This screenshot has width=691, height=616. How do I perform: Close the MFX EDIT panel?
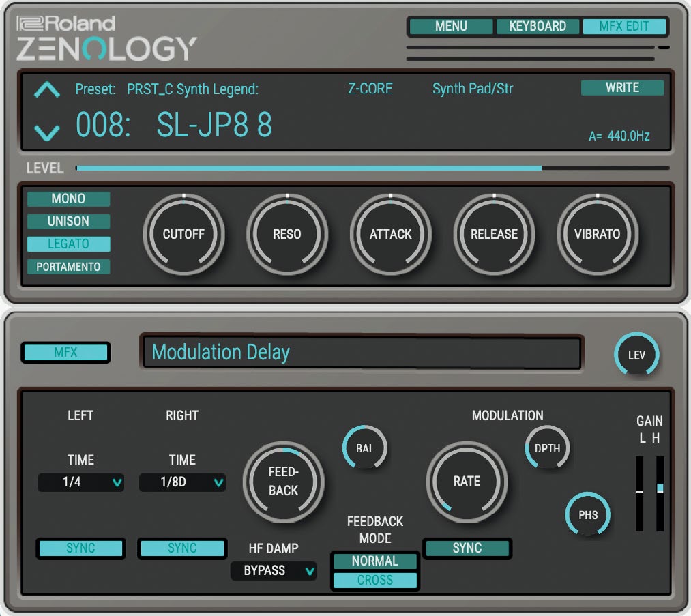(624, 27)
